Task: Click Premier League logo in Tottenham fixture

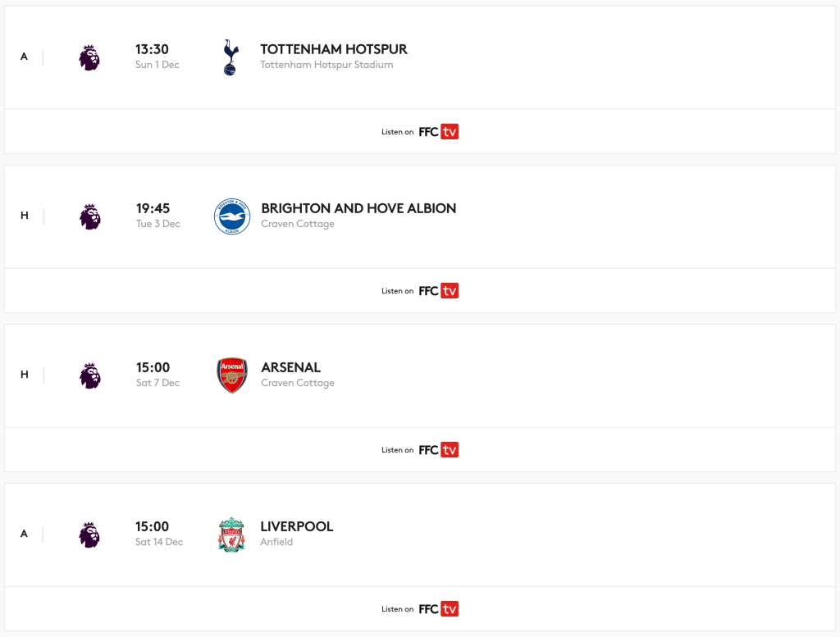Action: [x=89, y=57]
